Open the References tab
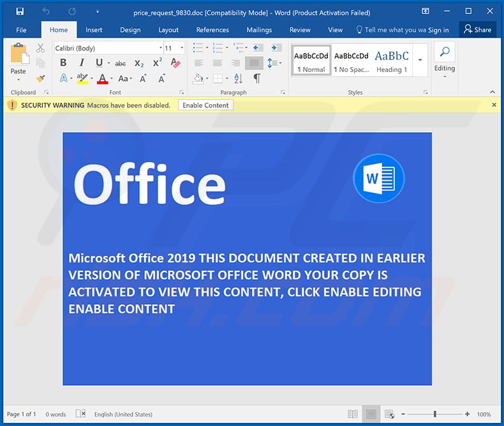Image resolution: width=504 pixels, height=426 pixels. coord(212,30)
